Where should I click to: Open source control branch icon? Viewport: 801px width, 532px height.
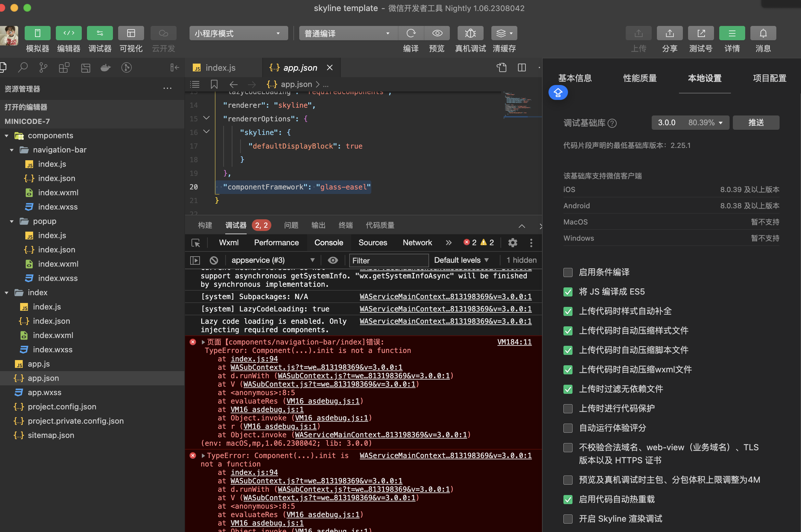pyautogui.click(x=43, y=67)
